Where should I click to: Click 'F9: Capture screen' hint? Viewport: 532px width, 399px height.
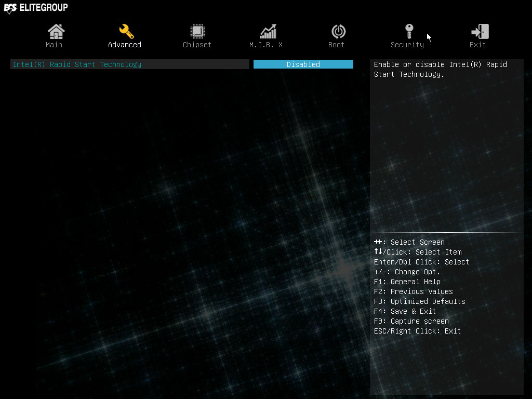pyautogui.click(x=411, y=321)
